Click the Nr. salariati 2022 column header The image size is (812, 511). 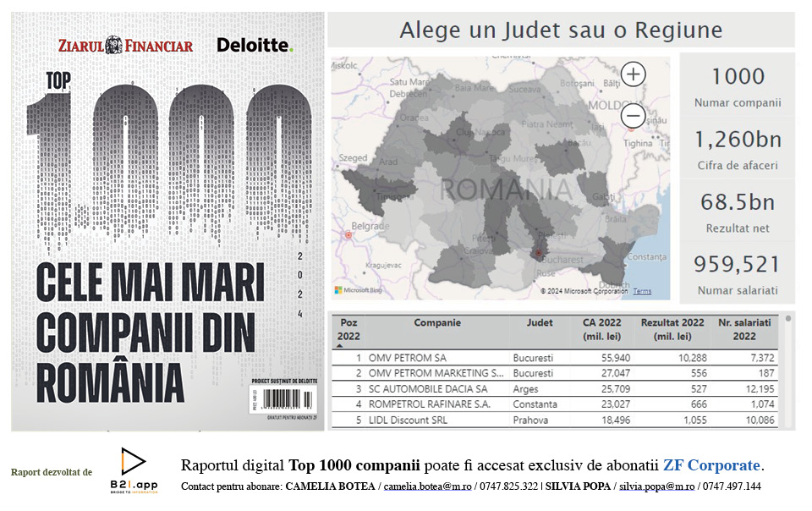744,329
